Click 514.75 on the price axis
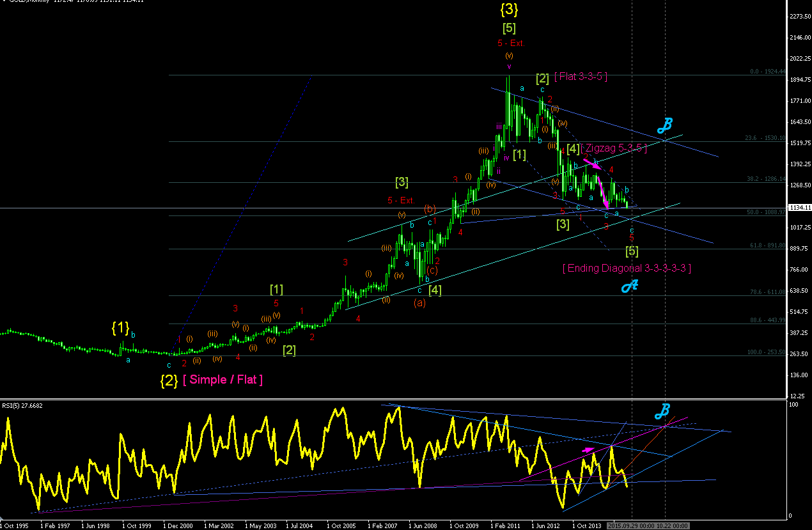 tap(799, 311)
